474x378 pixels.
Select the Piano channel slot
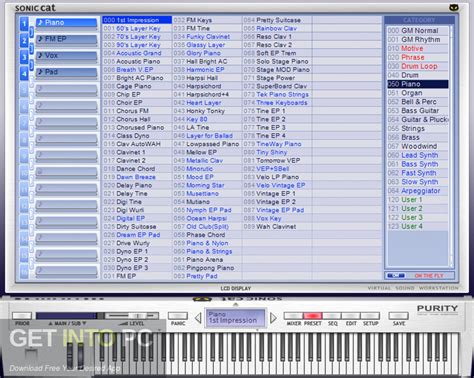pos(67,23)
